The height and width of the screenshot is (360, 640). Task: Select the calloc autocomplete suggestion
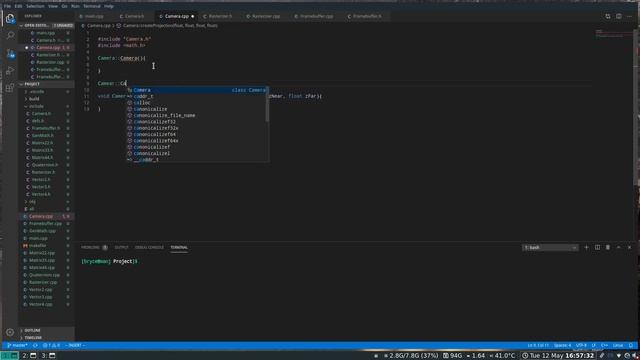(x=196, y=103)
